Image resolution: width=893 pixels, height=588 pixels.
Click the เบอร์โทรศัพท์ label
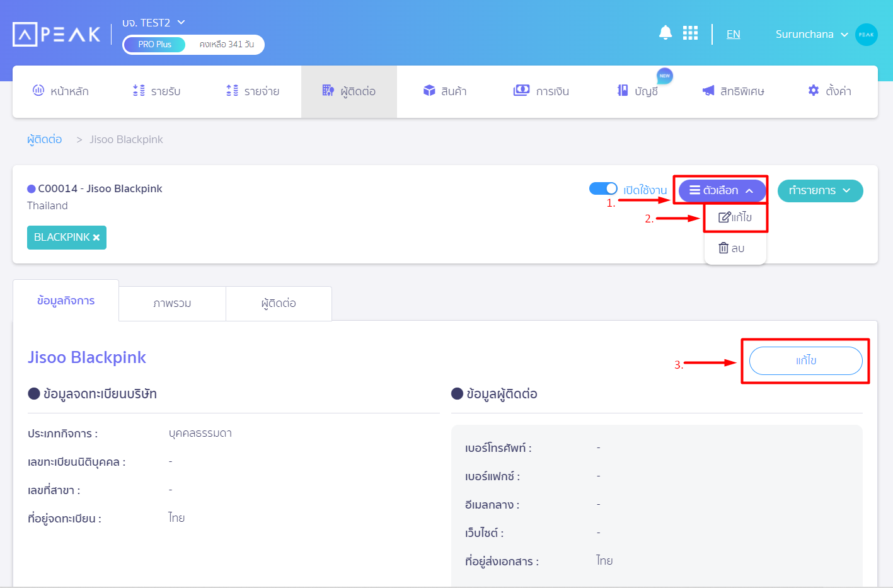click(498, 448)
